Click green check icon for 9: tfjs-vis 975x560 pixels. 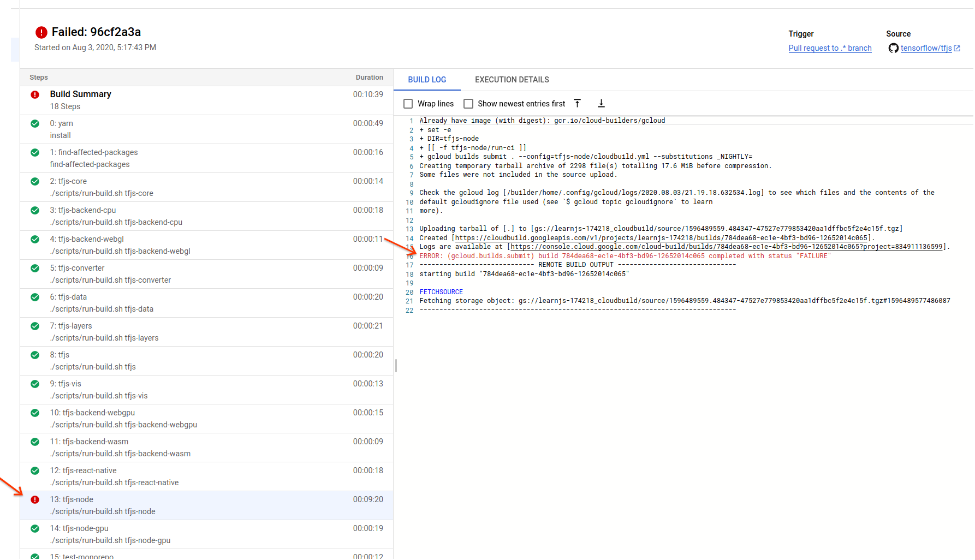pos(35,384)
